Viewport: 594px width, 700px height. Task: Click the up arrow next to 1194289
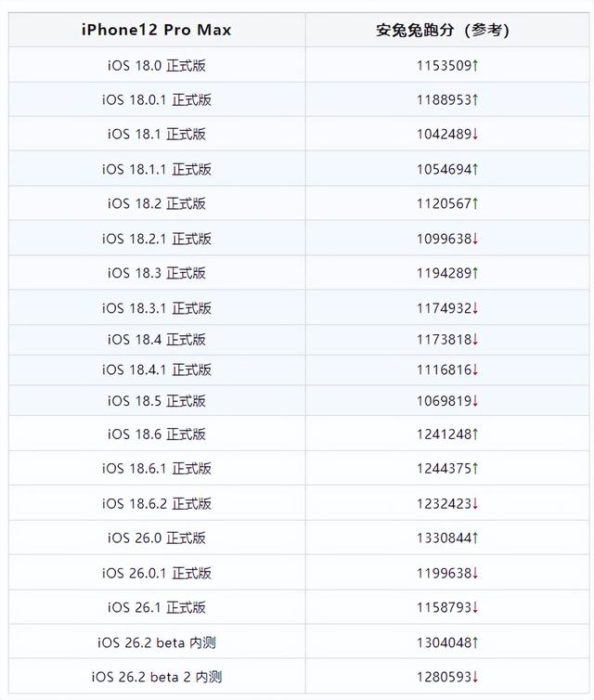[x=475, y=273]
